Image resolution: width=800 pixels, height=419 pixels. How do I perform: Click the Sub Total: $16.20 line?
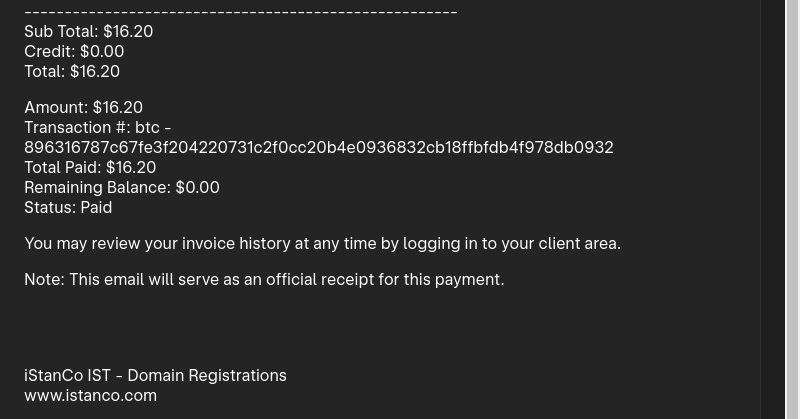click(x=88, y=31)
